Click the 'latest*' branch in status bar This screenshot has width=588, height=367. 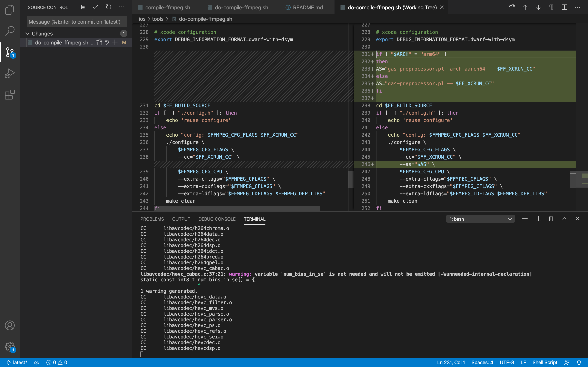(x=17, y=362)
